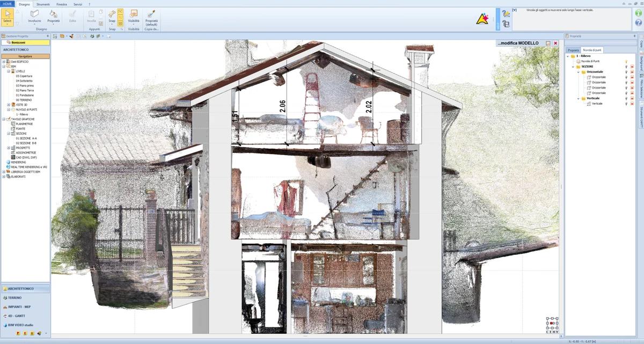Open the TERRENO module
This screenshot has height=344, width=644.
pyautogui.click(x=25, y=297)
